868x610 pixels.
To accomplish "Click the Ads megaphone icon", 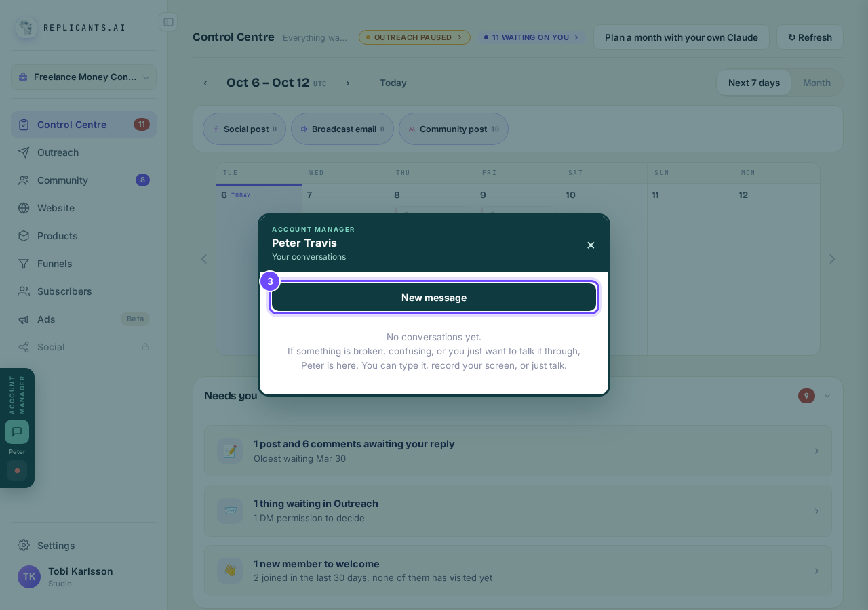I will [x=24, y=319].
